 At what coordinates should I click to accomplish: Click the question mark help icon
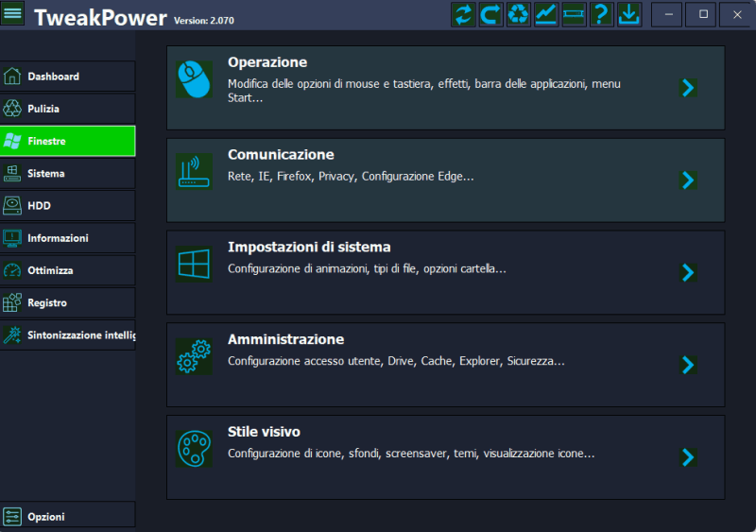pyautogui.click(x=601, y=14)
